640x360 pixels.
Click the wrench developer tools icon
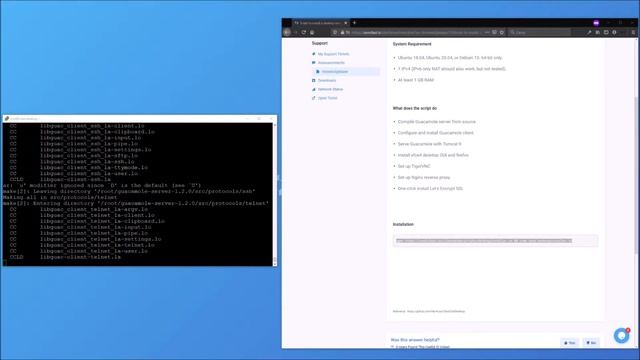589,32
